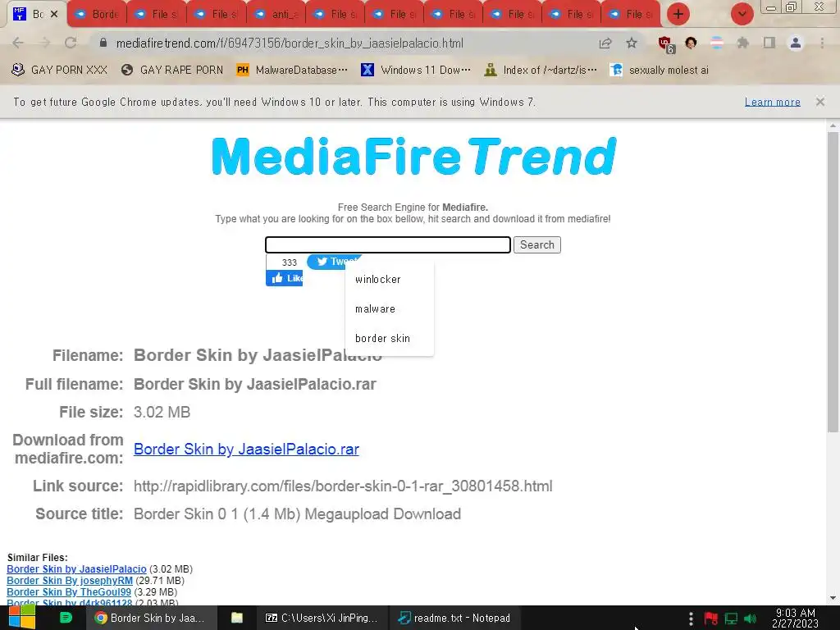Switch to the second tab labeled Borde

(x=97, y=15)
